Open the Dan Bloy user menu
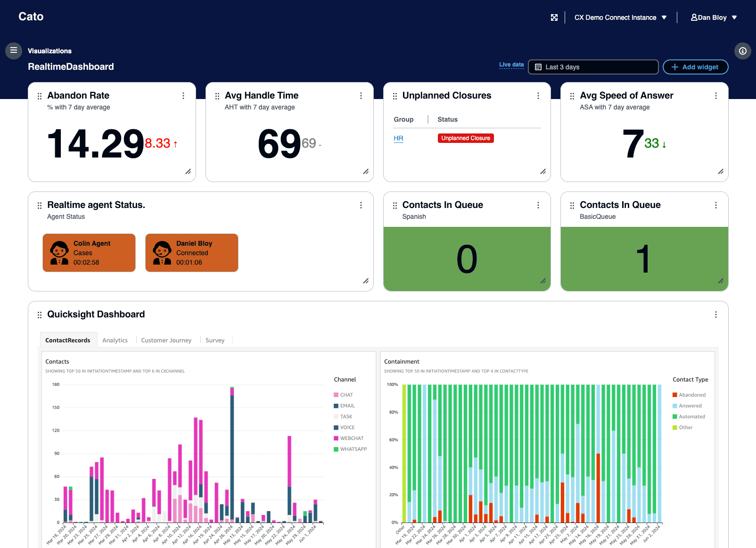The width and height of the screenshot is (756, 548). point(714,17)
